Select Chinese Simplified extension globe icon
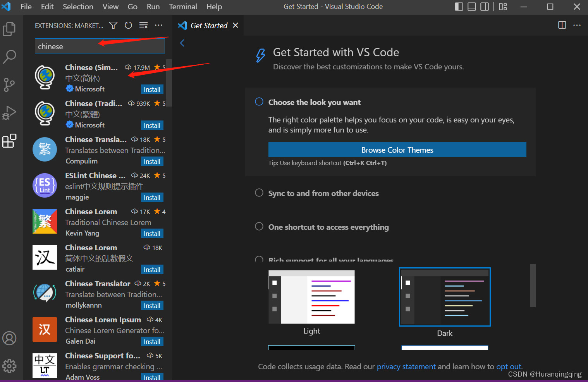The width and height of the screenshot is (588, 382). 45,77
